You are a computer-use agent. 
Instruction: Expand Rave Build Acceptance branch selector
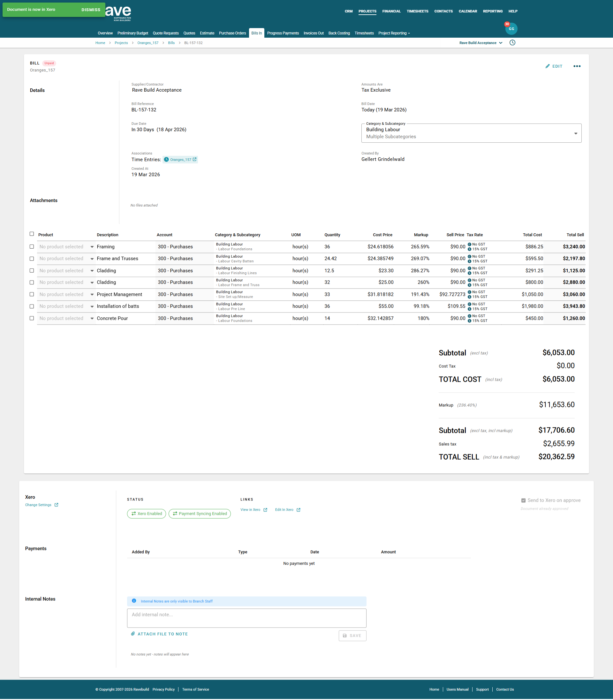(x=481, y=43)
